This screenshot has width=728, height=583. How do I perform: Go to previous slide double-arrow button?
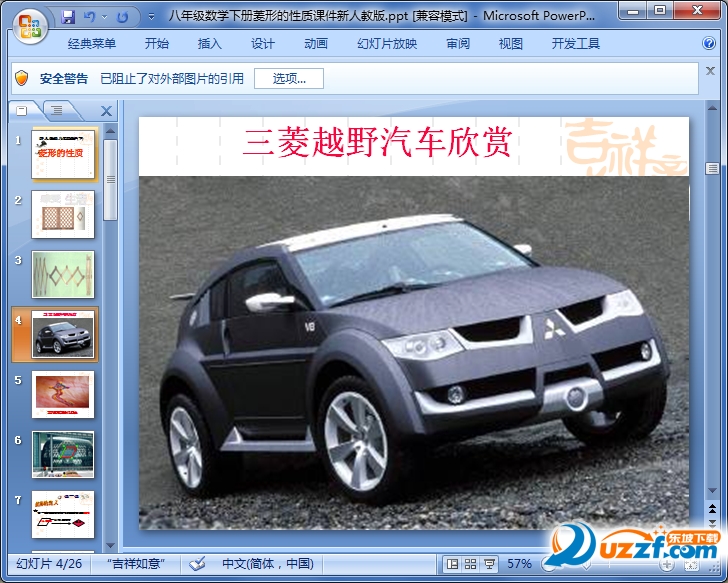[x=712, y=509]
